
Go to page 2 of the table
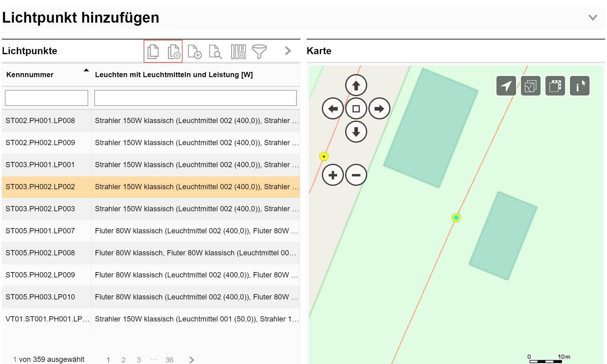[x=123, y=360]
